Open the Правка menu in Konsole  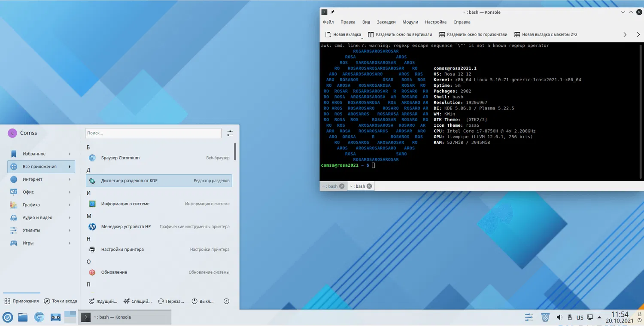coord(348,22)
